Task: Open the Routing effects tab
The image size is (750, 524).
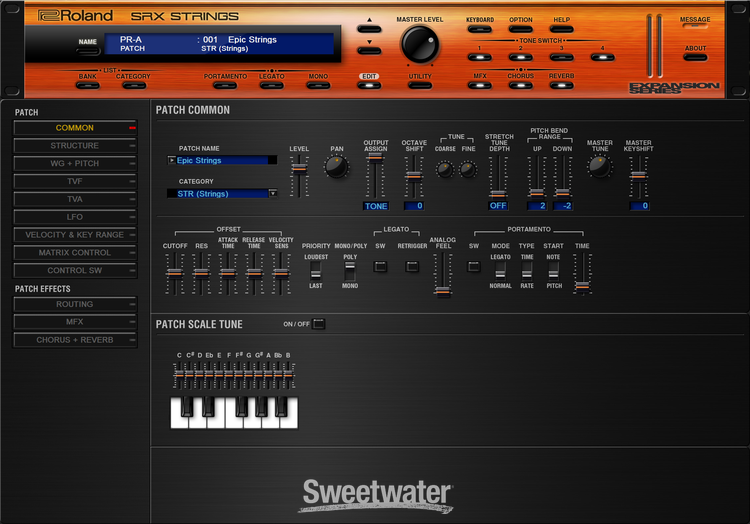Action: [x=75, y=304]
